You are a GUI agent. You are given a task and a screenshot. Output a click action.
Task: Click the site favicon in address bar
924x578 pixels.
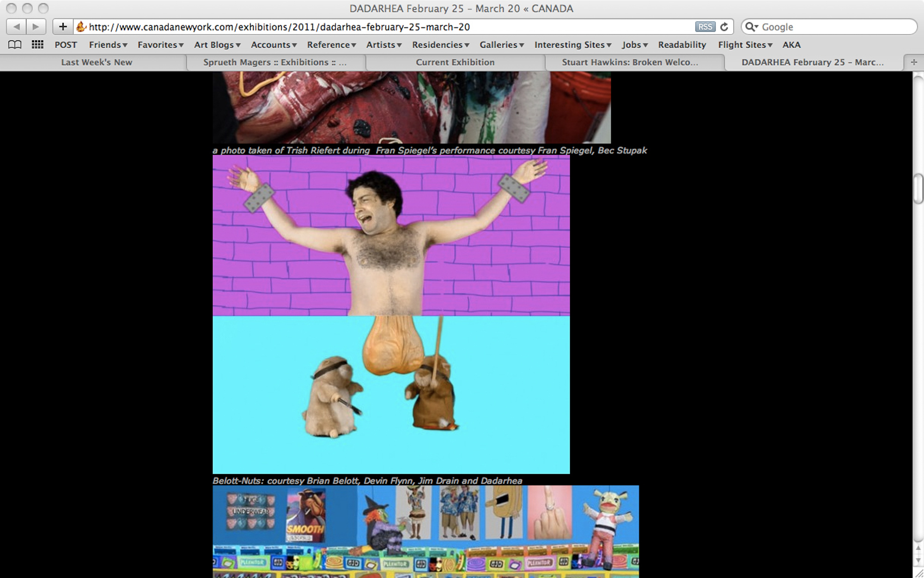click(81, 27)
